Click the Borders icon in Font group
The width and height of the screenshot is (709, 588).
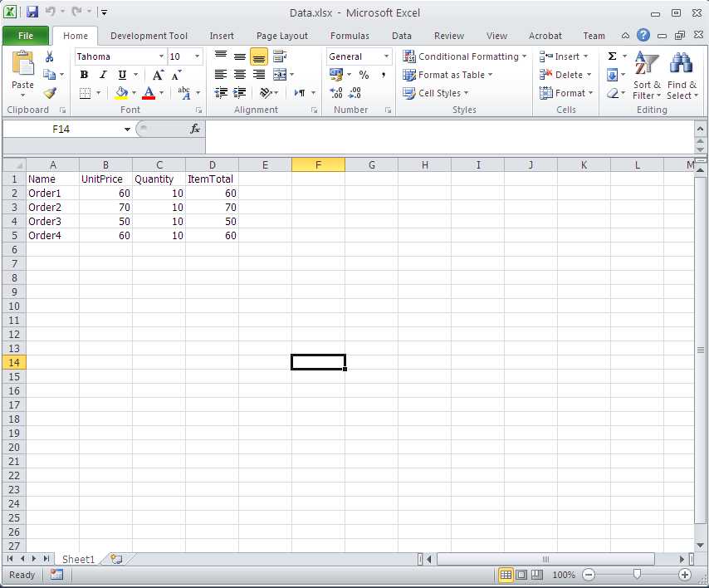(85, 93)
